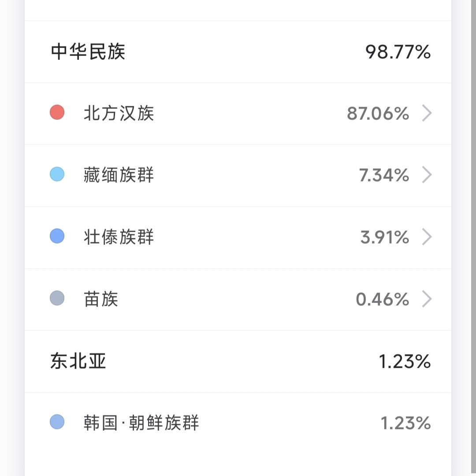Viewport: 476px width, 476px height.
Task: Click the 98.77% total for 中华民族
Action: (x=398, y=52)
